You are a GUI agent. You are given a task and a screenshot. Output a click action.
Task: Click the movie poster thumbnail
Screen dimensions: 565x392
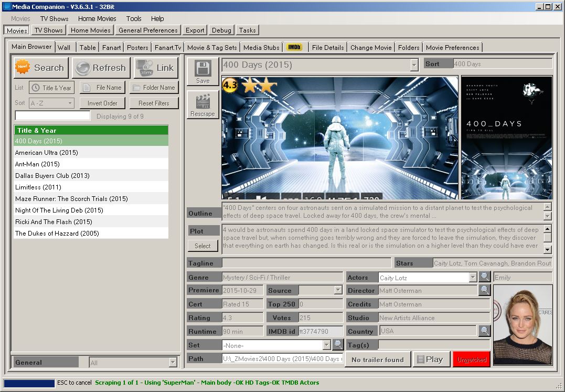click(x=507, y=137)
